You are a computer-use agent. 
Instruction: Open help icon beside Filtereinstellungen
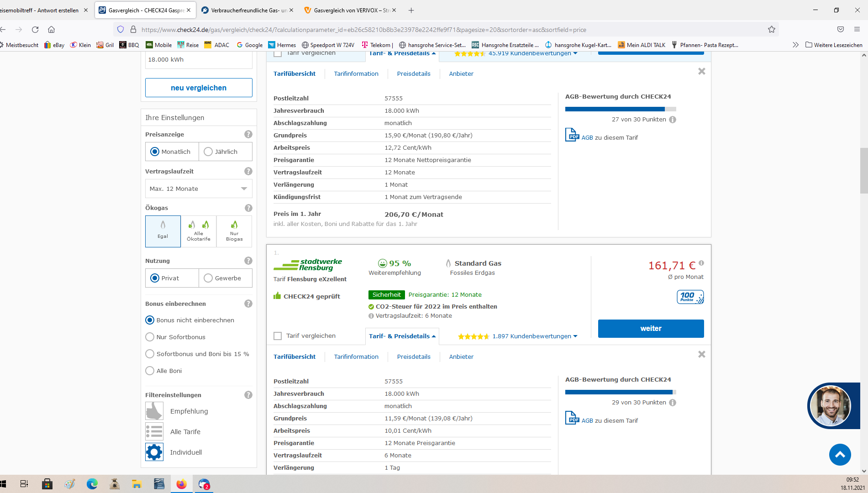[248, 395]
